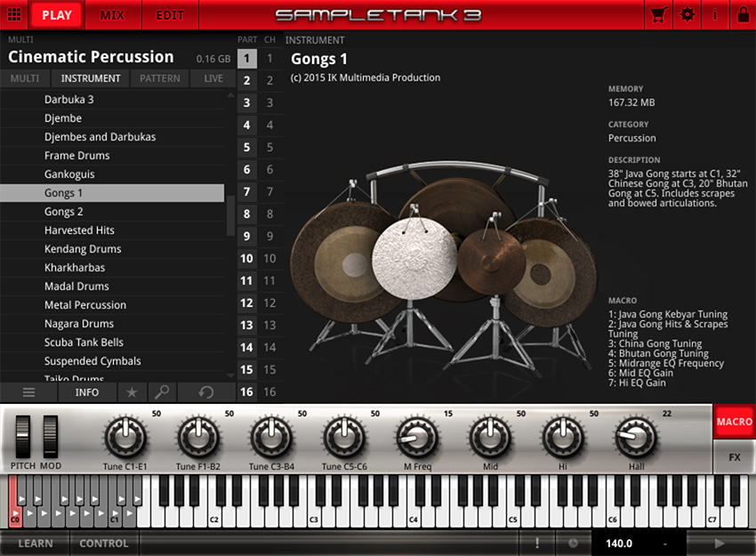Open the PATTERN browser tab
The height and width of the screenshot is (556, 756).
coord(159,78)
